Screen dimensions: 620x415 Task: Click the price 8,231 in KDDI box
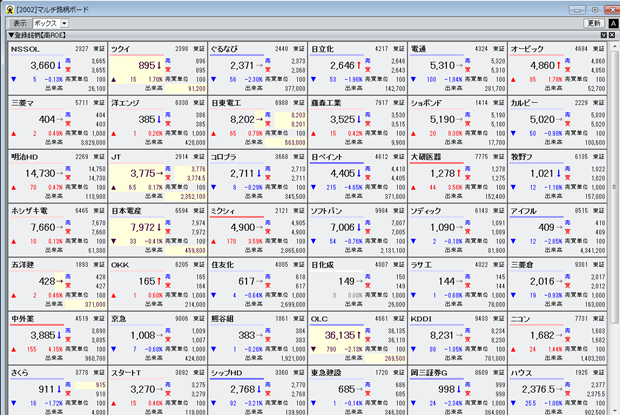click(442, 335)
